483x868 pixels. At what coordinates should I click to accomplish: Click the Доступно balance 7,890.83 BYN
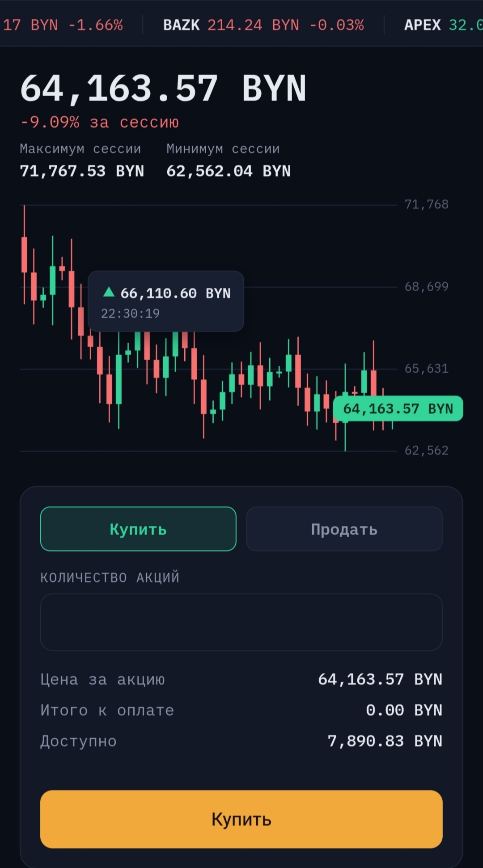pyautogui.click(x=385, y=741)
